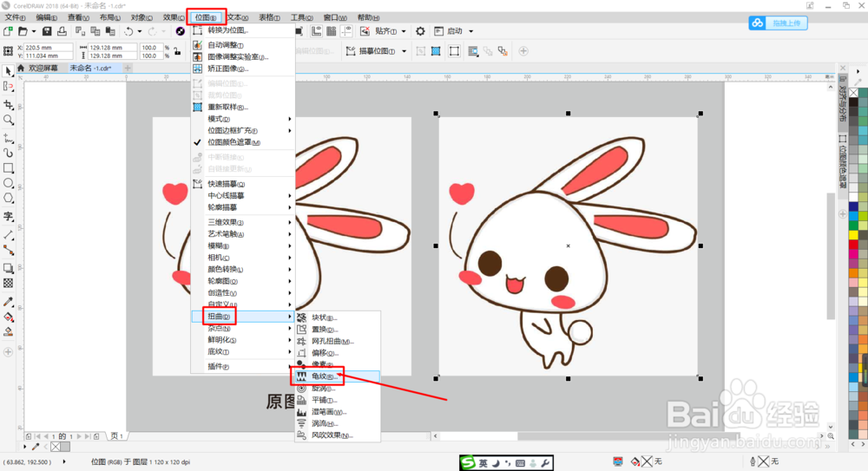
Task: Open the 文本 menu
Action: click(x=238, y=17)
